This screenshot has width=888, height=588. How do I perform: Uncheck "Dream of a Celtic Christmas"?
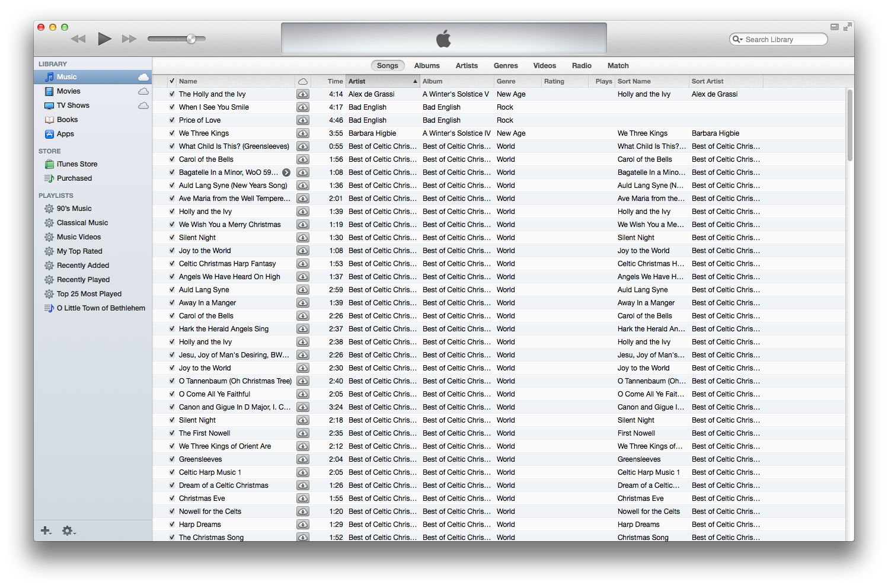[x=172, y=485]
